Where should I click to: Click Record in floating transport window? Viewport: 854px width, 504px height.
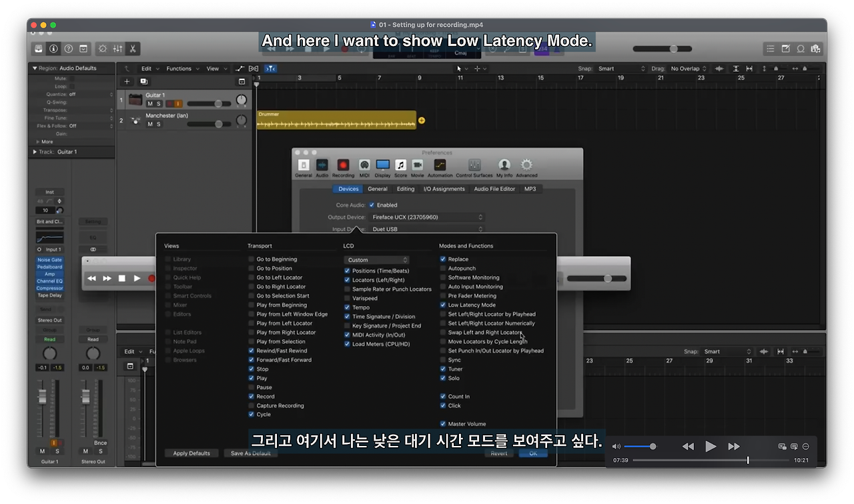[151, 278]
